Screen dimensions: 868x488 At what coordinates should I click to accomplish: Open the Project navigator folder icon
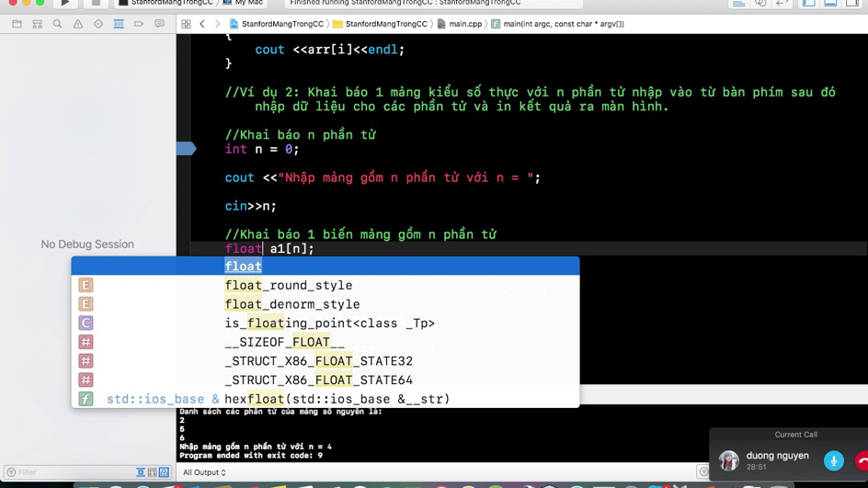click(x=17, y=24)
